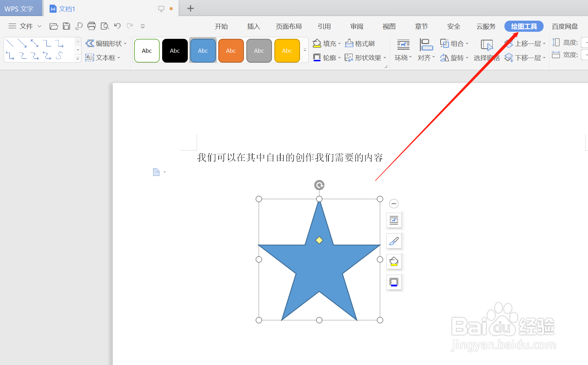Screen dimensions: 588x365
Task: Click the floating brush icon beside the star
Action: point(394,241)
